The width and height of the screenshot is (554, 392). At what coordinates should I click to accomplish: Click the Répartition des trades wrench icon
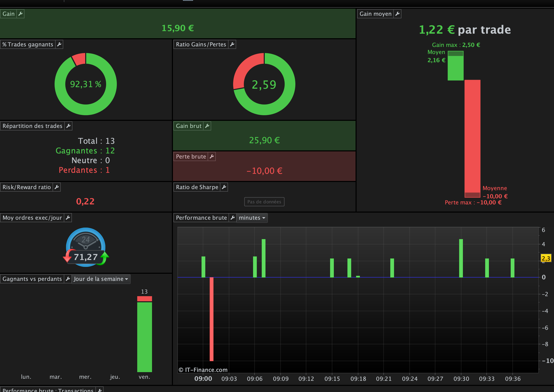click(x=68, y=126)
